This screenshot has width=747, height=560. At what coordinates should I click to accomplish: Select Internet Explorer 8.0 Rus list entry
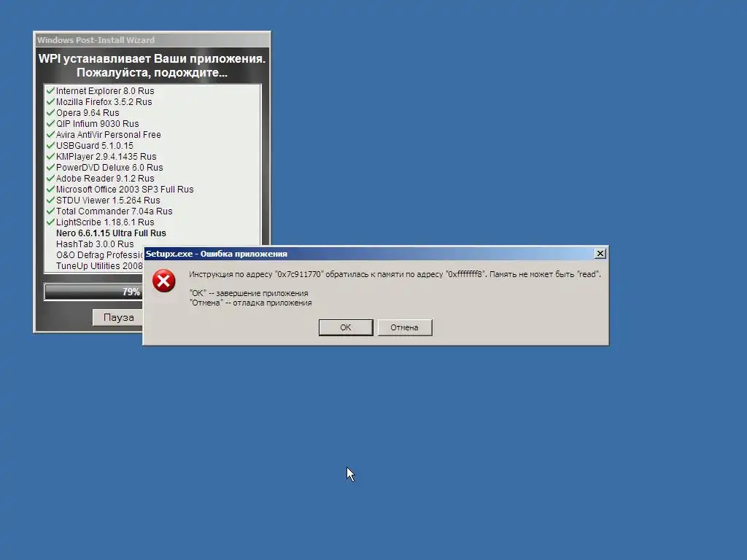[x=105, y=91]
